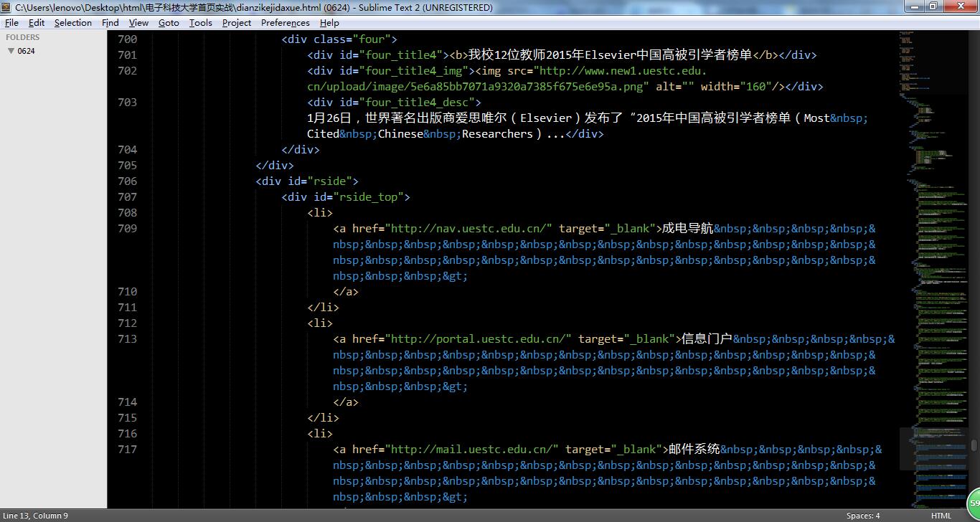Click the text class="four" on line 700
Screen dimensions: 980x522
[x=352, y=39]
